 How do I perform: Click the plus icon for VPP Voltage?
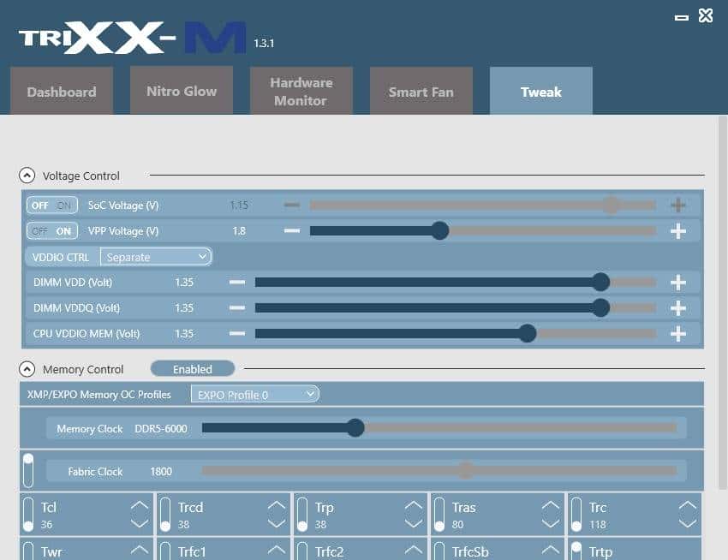(677, 231)
